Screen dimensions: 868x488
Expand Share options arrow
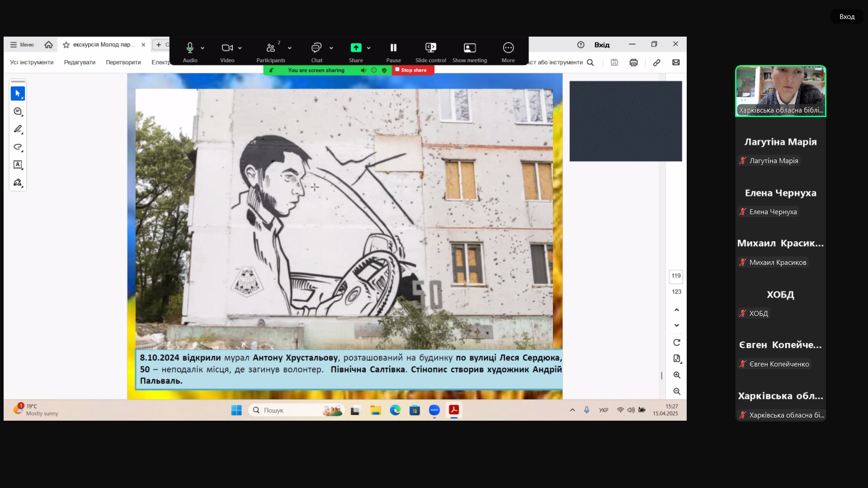(x=369, y=48)
